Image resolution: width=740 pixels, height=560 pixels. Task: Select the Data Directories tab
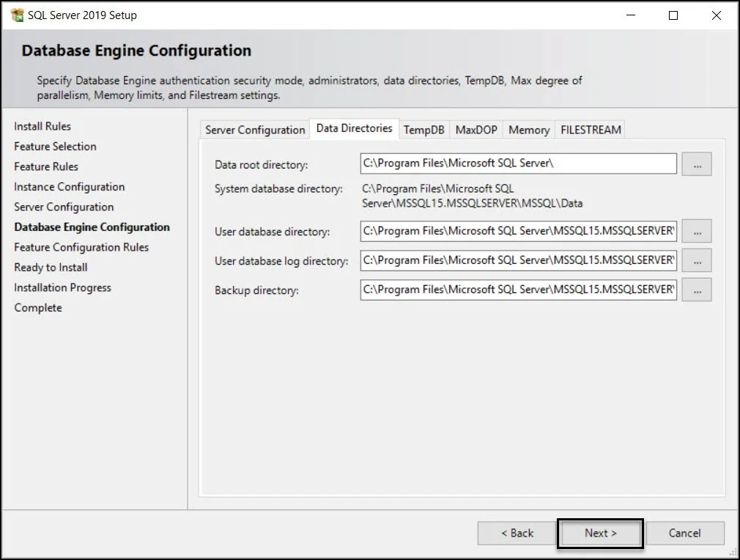click(x=354, y=128)
